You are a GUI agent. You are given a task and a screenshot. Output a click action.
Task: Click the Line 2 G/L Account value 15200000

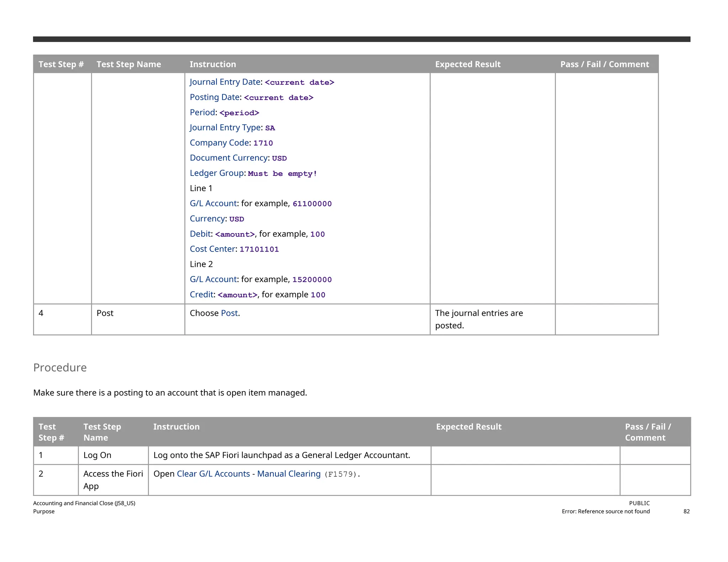312,280
